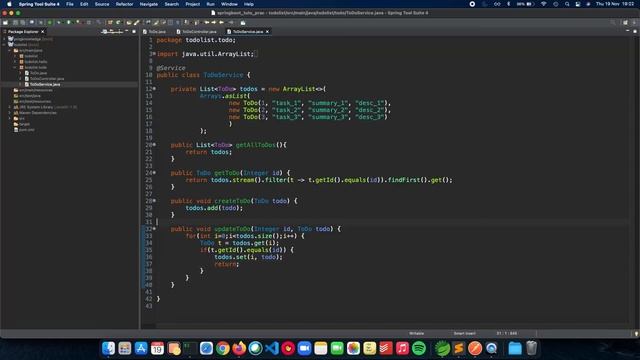Open Finder from the dock

click(109, 348)
